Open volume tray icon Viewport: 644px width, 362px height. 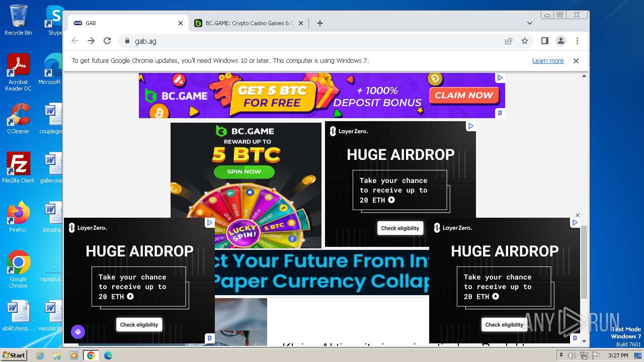[572, 355]
